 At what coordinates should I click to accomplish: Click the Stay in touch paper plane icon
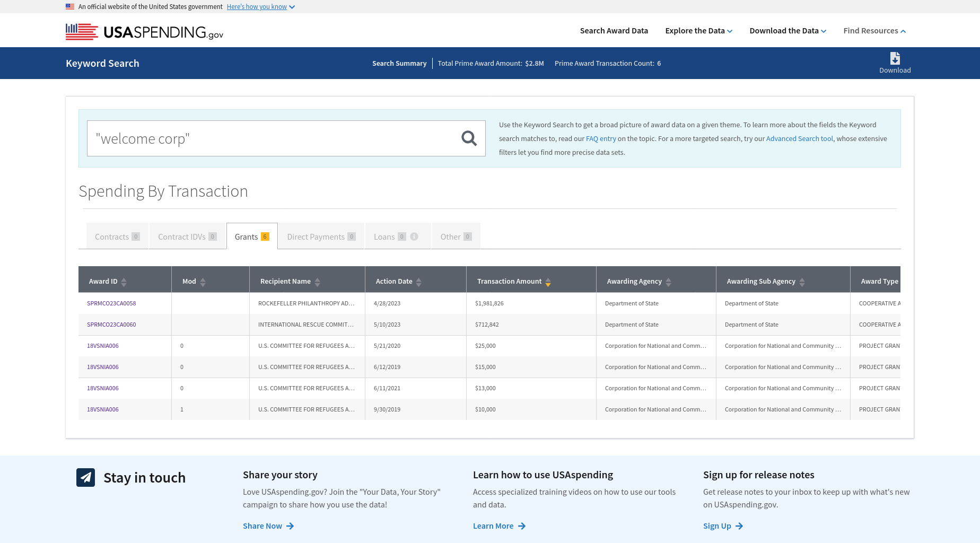click(x=85, y=477)
